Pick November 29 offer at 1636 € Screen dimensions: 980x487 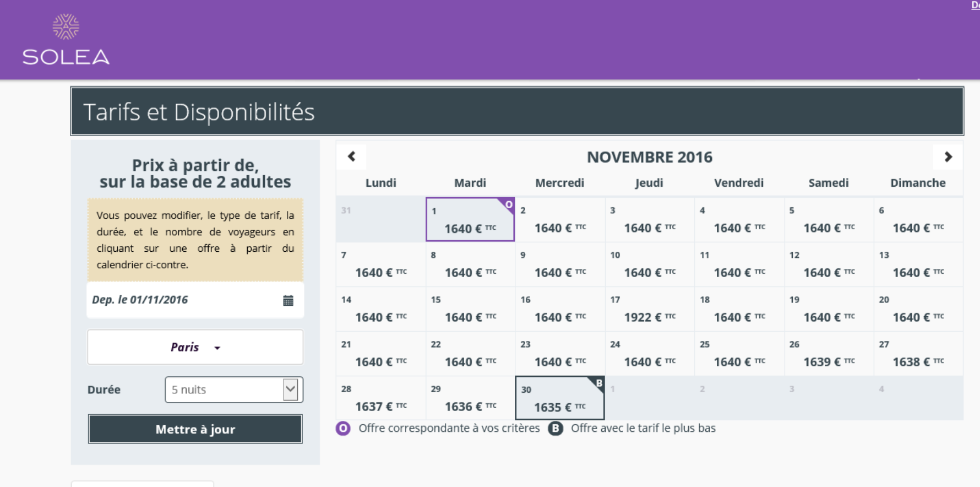coord(470,399)
